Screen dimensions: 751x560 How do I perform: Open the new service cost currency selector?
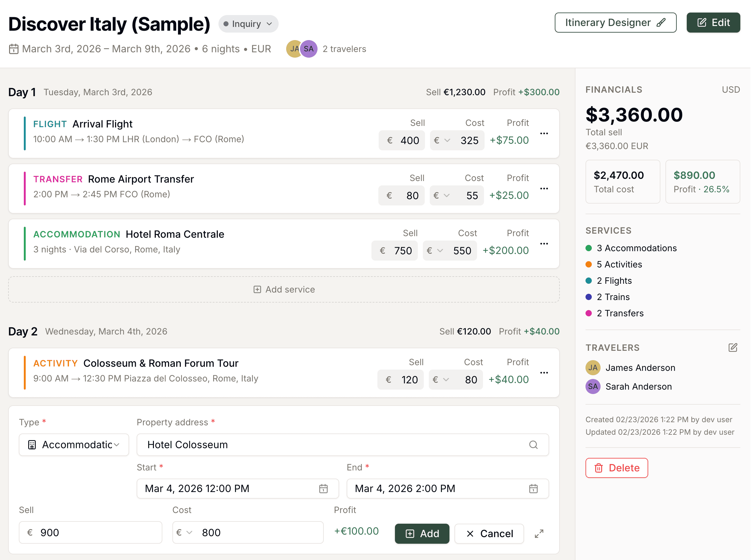click(x=185, y=532)
